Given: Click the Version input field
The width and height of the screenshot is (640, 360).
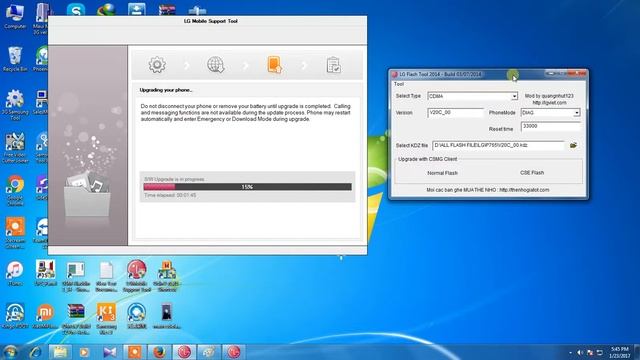Looking at the screenshot, I should coord(456,113).
